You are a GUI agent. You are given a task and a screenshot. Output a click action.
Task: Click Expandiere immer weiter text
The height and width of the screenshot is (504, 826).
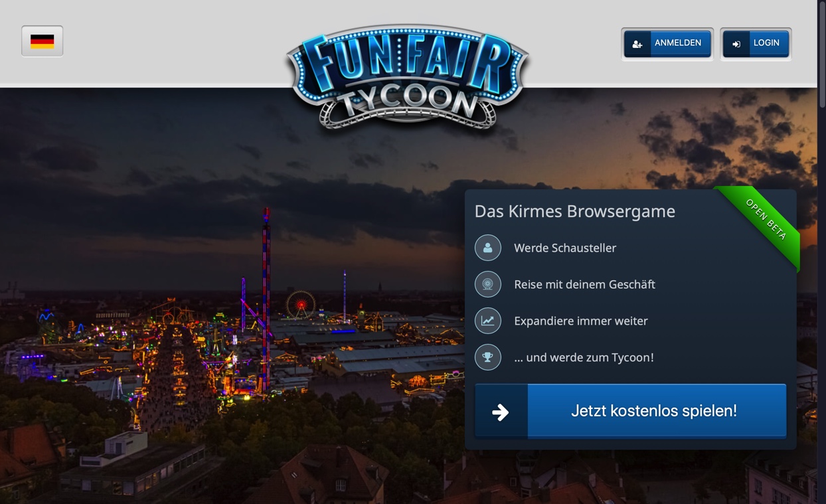click(x=581, y=321)
